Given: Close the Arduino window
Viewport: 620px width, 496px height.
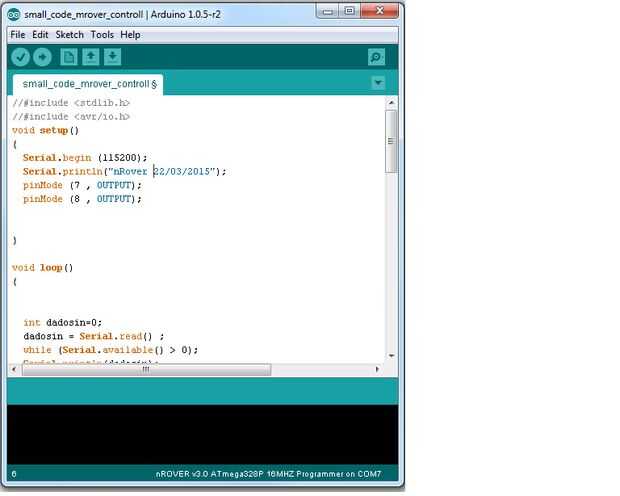Looking at the screenshot, I should (x=380, y=11).
